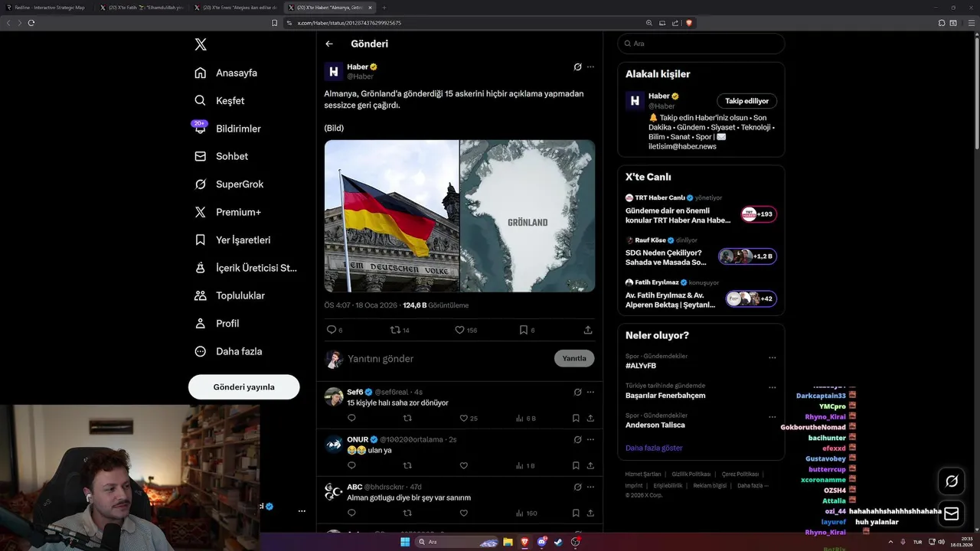The height and width of the screenshot is (551, 980).
Task: Click Gönderi yayınla button
Action: coord(243,386)
